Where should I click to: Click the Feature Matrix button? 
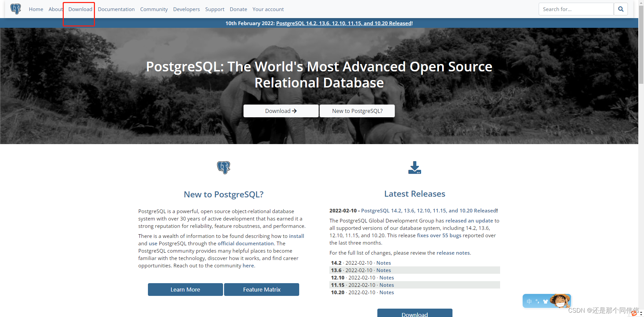(262, 290)
